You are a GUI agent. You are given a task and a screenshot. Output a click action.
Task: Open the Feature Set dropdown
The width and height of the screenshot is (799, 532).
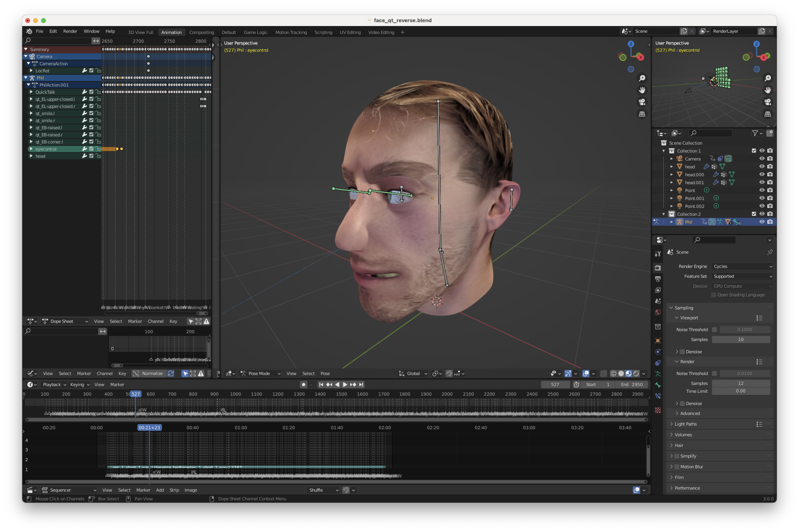point(742,276)
